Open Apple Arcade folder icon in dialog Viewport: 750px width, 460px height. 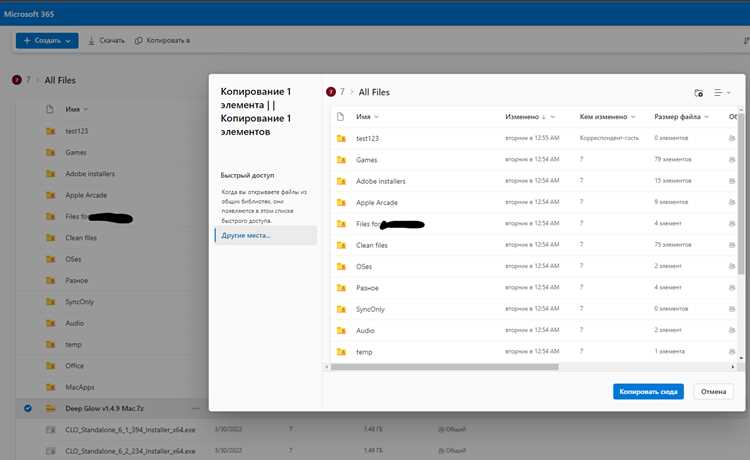(x=341, y=202)
